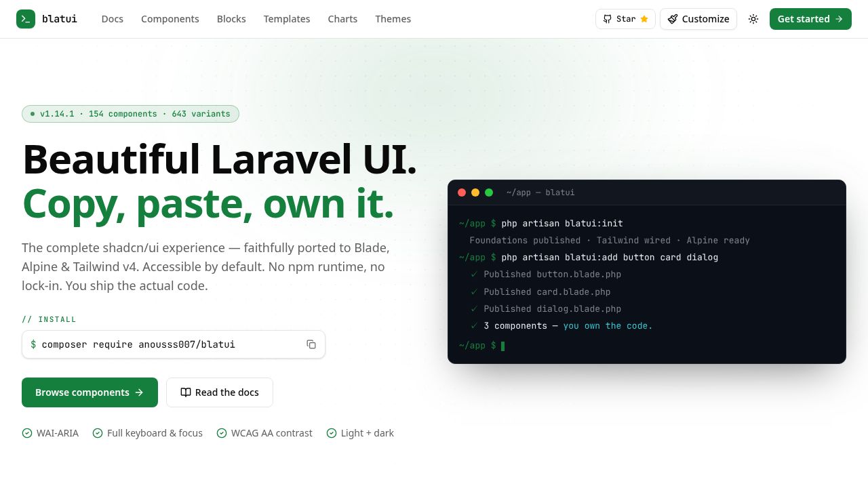Star the project on GitHub

[x=625, y=19]
